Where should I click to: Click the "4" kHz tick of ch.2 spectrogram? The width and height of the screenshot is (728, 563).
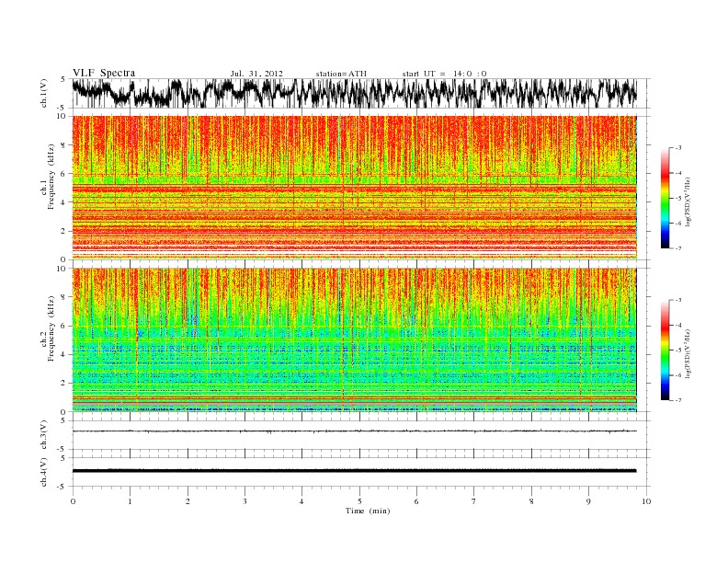pos(63,354)
